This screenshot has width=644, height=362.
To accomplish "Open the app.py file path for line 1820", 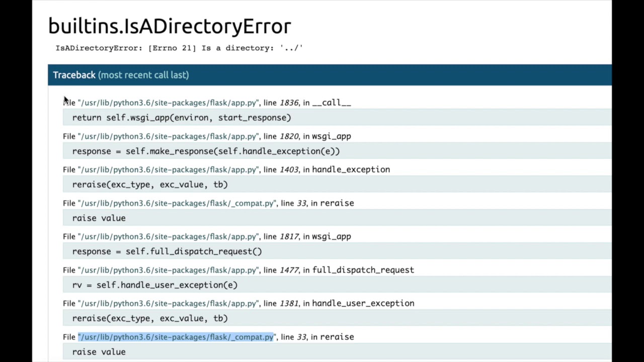I will 168,136.
